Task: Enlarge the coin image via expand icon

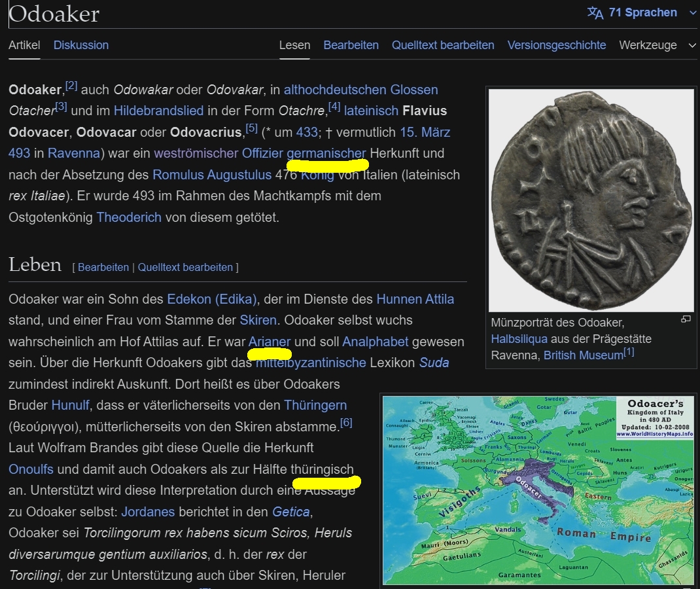Action: coord(686,319)
